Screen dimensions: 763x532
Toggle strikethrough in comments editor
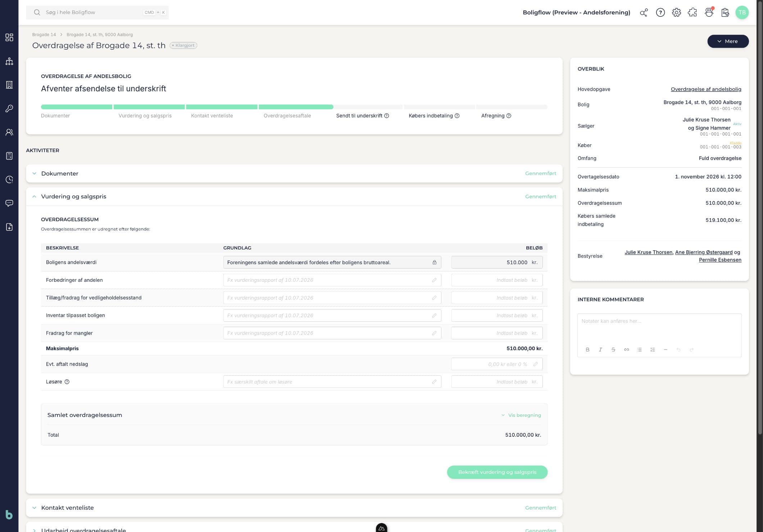click(613, 349)
